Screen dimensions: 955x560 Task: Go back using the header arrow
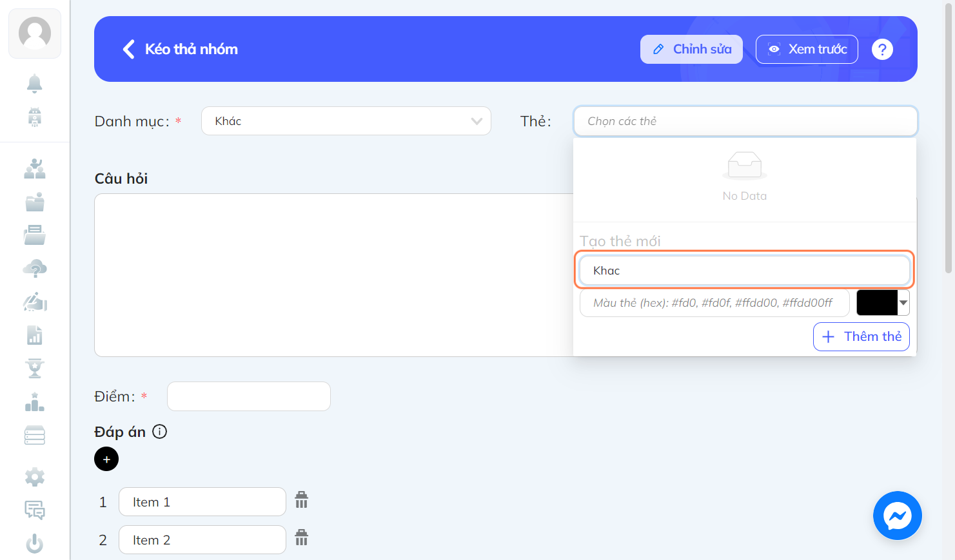point(129,49)
